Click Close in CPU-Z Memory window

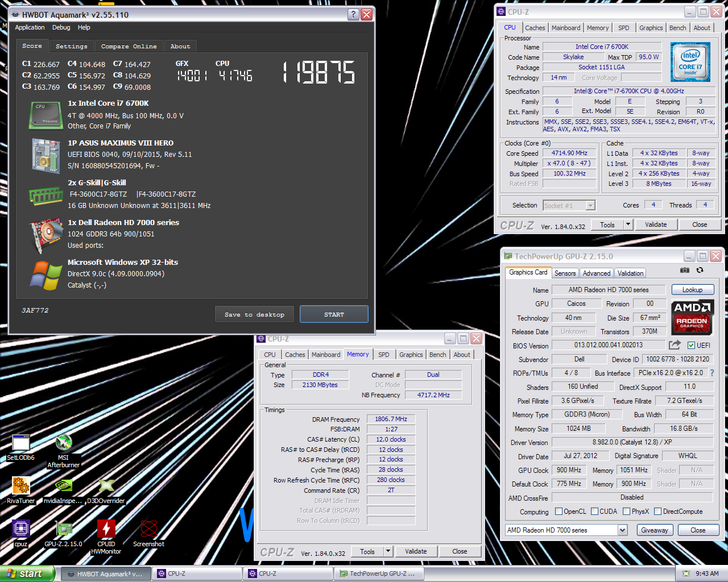click(x=460, y=551)
